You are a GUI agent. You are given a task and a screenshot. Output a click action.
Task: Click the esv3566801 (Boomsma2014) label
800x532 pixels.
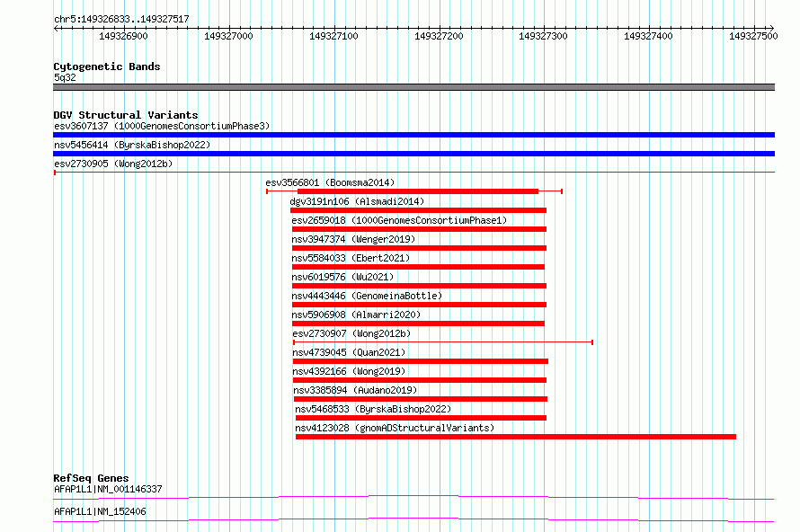coord(330,182)
